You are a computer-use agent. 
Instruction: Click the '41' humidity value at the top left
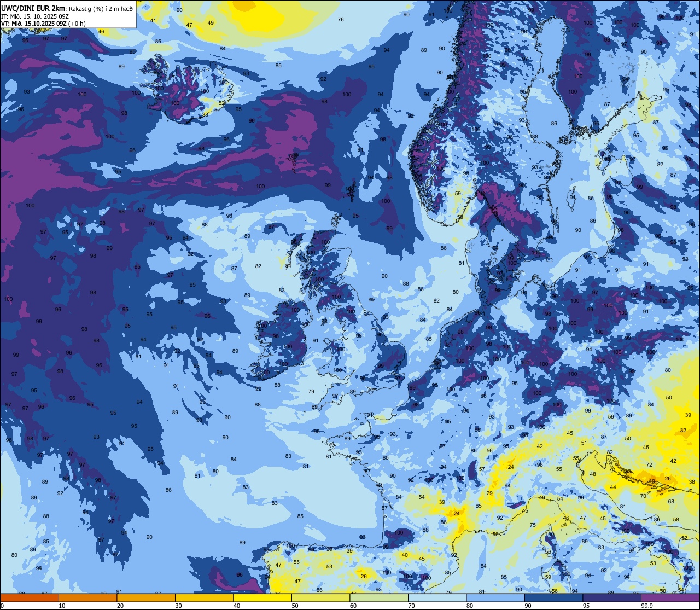click(153, 21)
